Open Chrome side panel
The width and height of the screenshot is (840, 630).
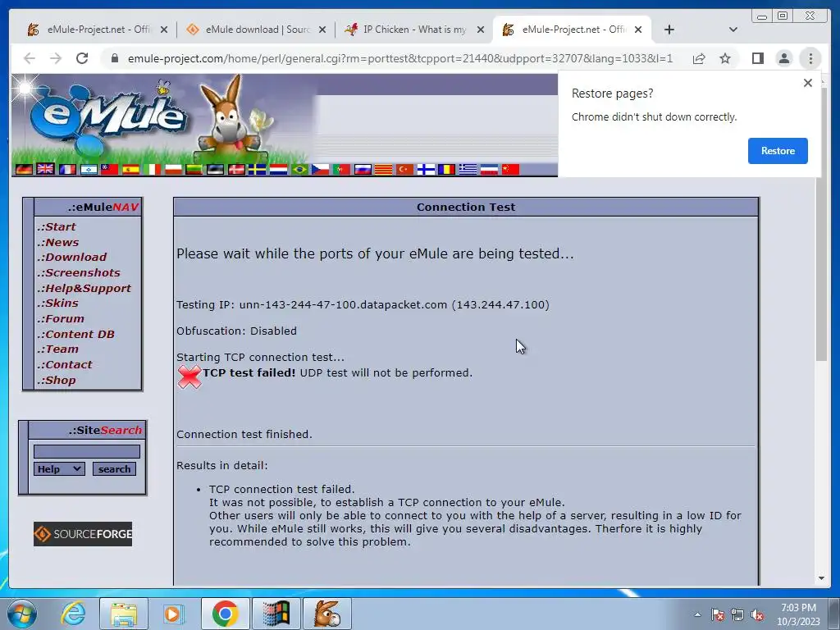point(757,58)
